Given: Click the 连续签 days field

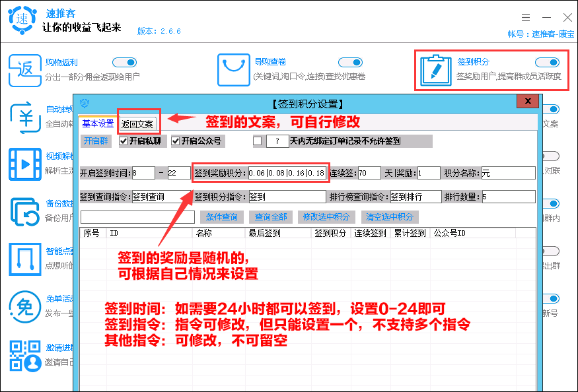Looking at the screenshot, I should click(x=369, y=173).
